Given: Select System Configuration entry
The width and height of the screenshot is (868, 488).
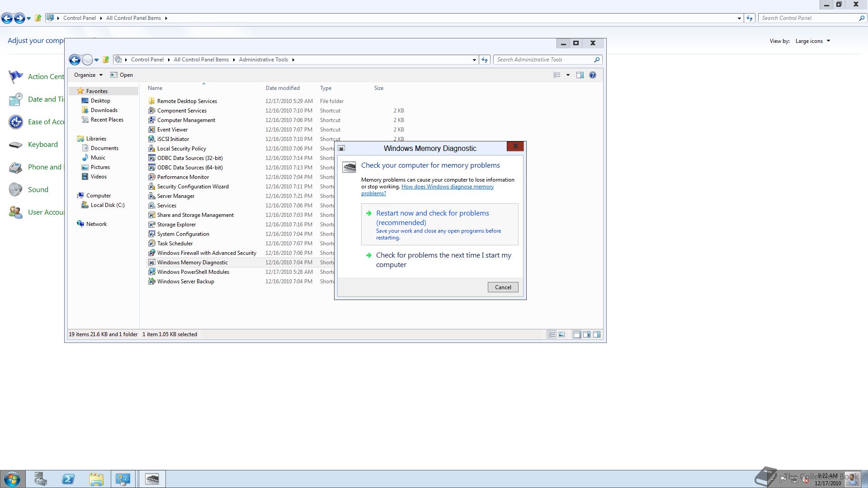Looking at the screenshot, I should pyautogui.click(x=183, y=234).
